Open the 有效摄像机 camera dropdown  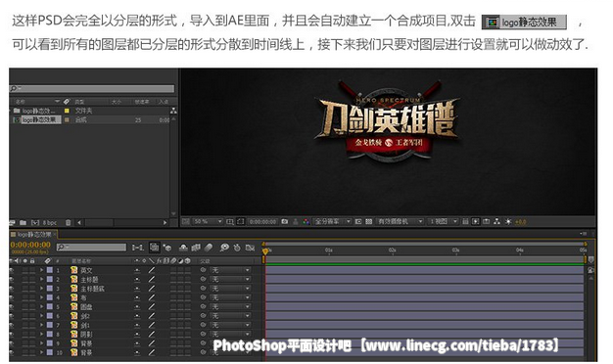tap(400, 221)
